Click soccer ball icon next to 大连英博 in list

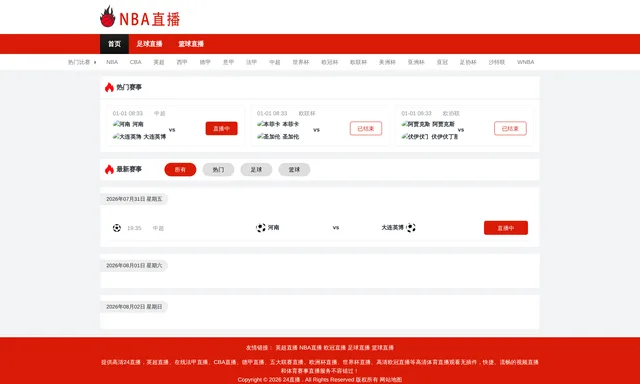click(x=411, y=228)
